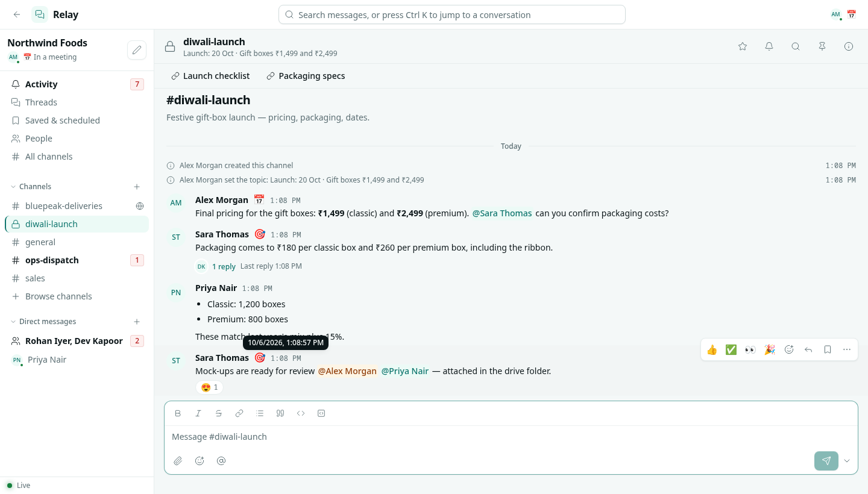
Task: Open channel notification bell settings
Action: coord(769,46)
